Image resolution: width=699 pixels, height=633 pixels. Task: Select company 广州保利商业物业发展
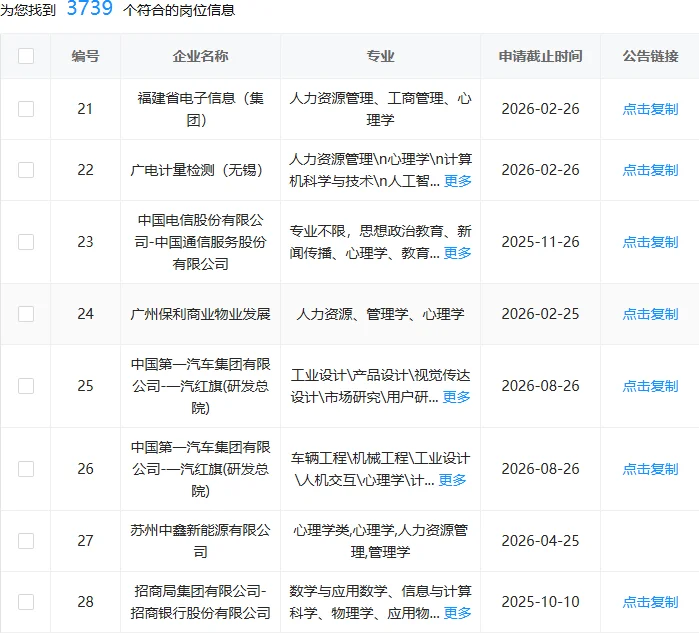pyautogui.click(x=200, y=314)
